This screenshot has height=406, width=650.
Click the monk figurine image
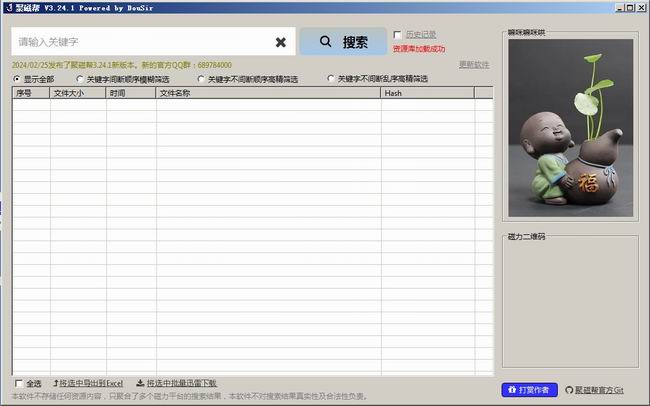(x=571, y=128)
